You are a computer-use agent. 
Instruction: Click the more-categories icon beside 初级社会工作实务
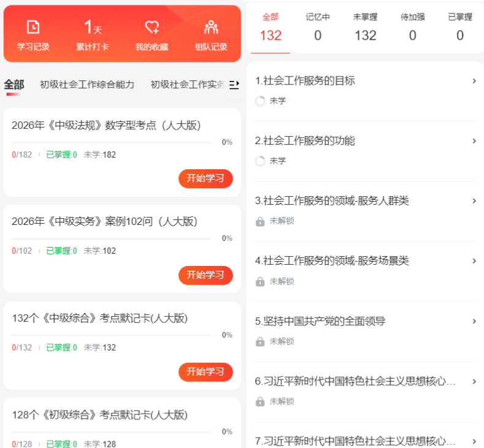click(x=234, y=85)
